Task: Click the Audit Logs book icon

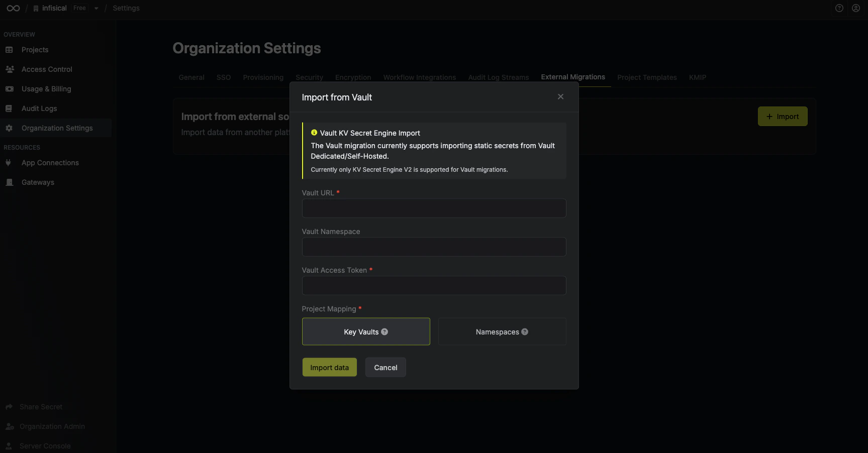Action: click(x=9, y=108)
